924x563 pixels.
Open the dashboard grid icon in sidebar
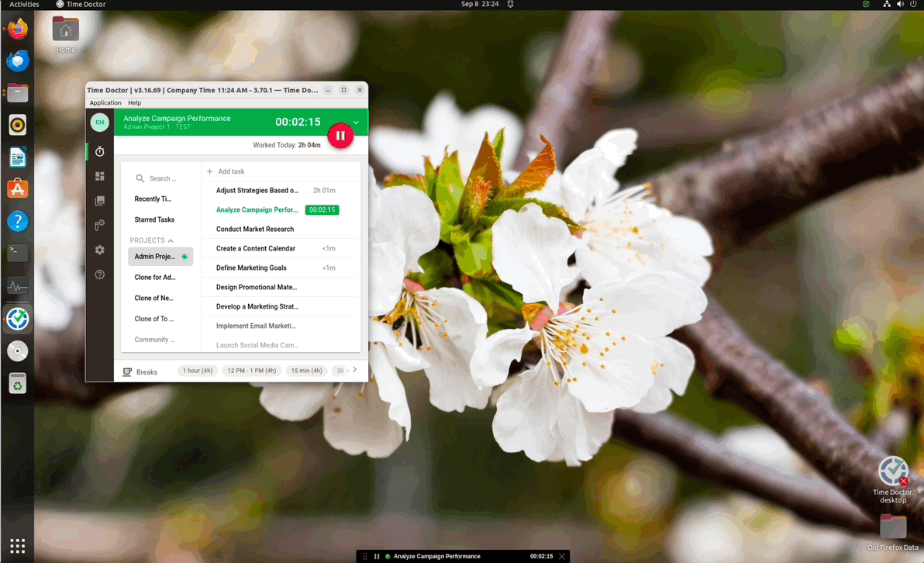(99, 176)
